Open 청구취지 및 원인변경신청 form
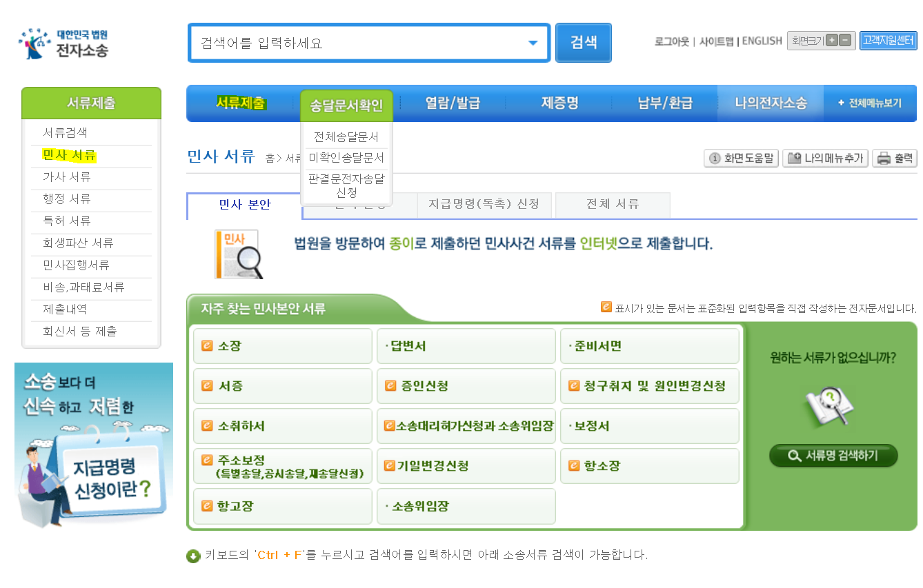923x588 pixels. 650,386
